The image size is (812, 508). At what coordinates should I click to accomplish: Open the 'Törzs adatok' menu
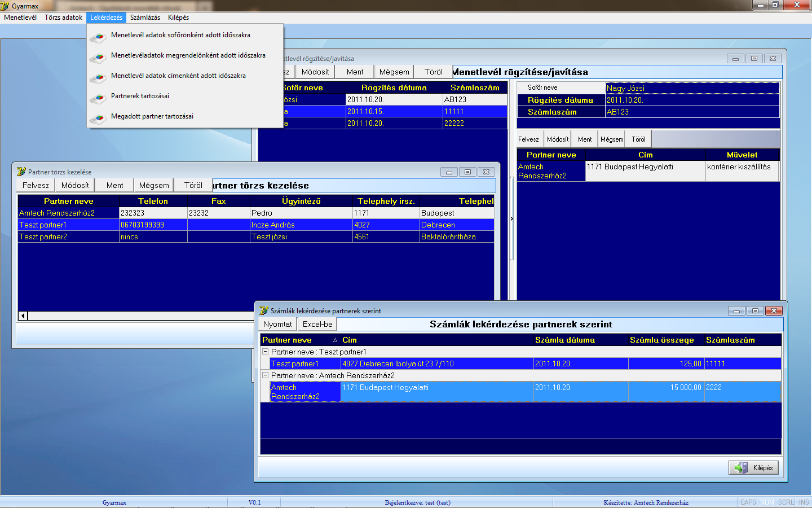tap(64, 17)
